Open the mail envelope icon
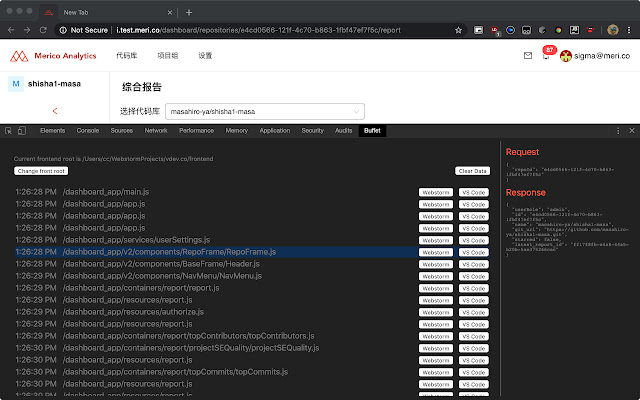The width and height of the screenshot is (640, 400). click(x=528, y=56)
